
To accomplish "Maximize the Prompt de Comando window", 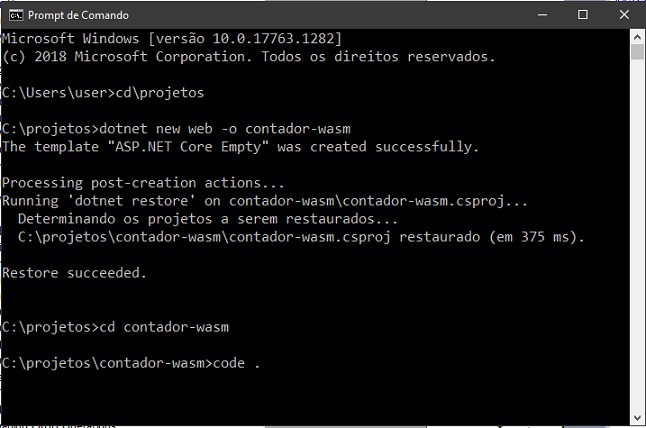I will (582, 14).
